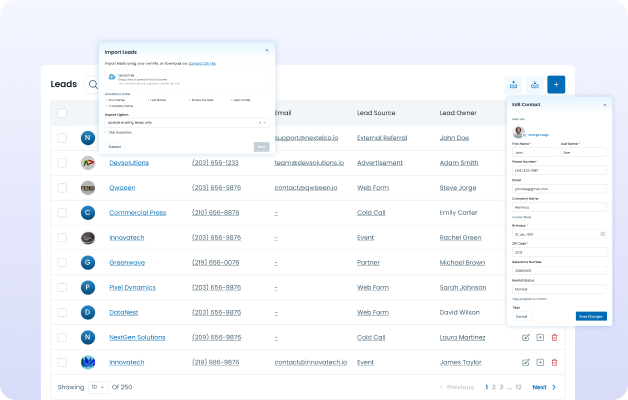Click the upload cloud icon in Import Leads
Screen dimensions: 628x400
110,77
